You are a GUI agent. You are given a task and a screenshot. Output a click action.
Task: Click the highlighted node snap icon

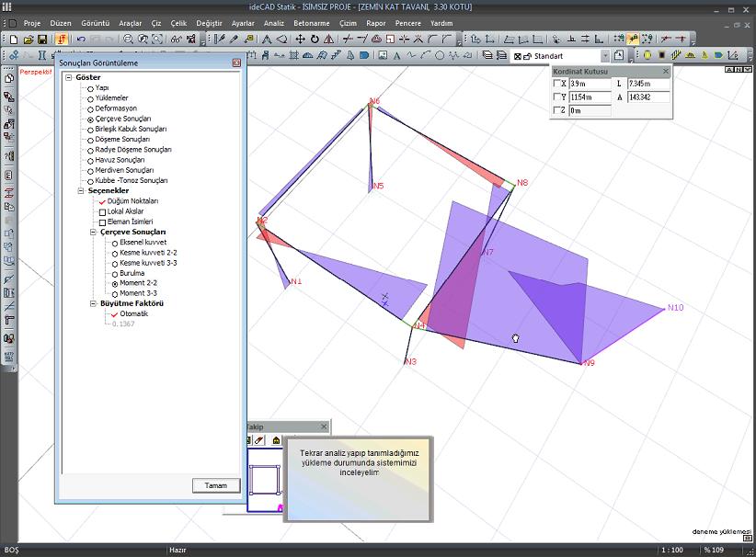[x=633, y=40]
